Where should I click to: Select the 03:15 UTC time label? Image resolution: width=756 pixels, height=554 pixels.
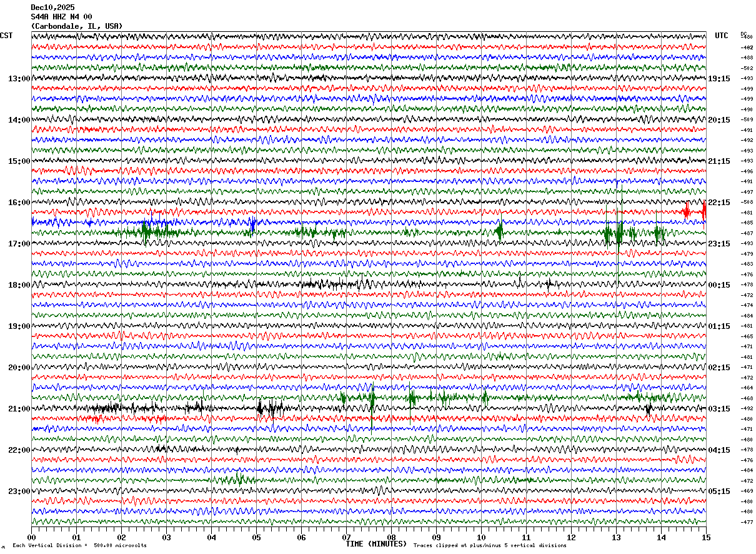coord(719,408)
